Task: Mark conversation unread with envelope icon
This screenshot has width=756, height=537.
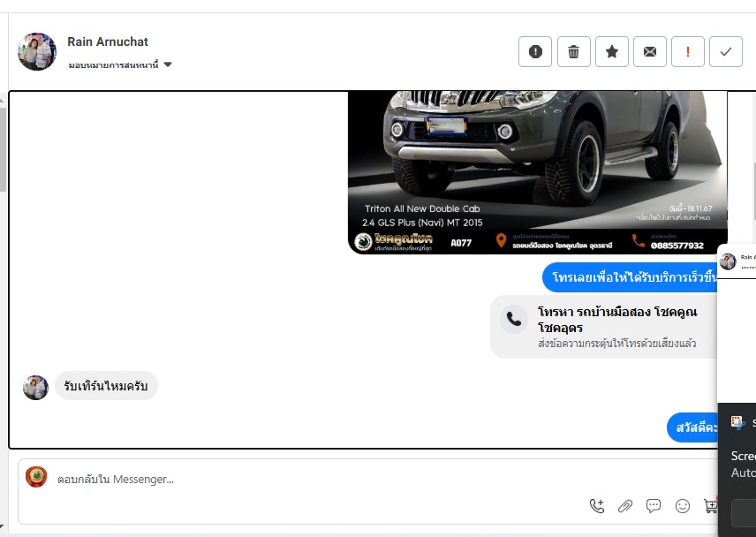Action: 650,51
